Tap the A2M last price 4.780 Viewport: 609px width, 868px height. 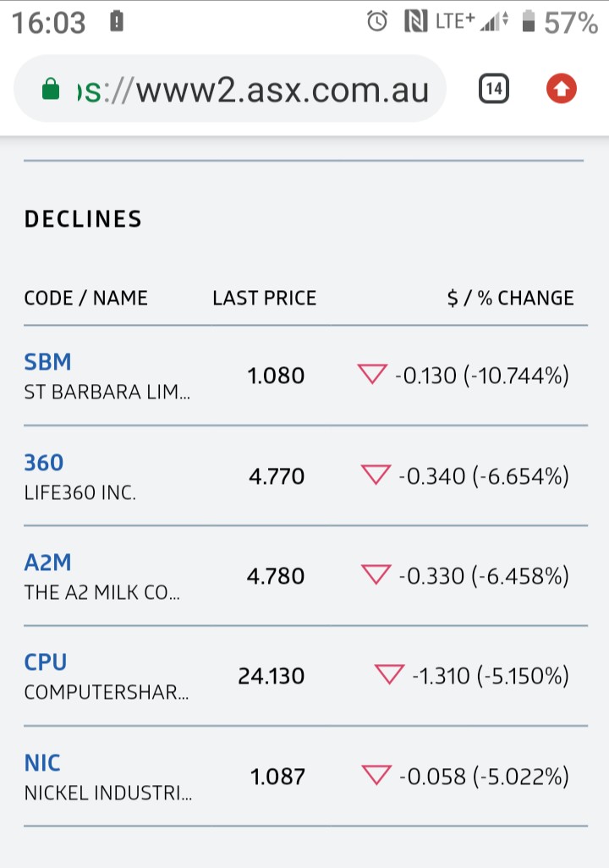tap(276, 576)
